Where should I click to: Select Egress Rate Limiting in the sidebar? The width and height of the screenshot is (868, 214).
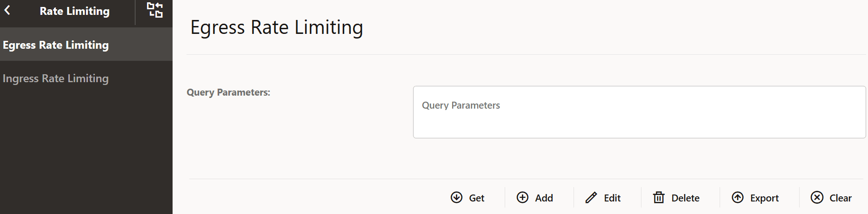(x=56, y=45)
